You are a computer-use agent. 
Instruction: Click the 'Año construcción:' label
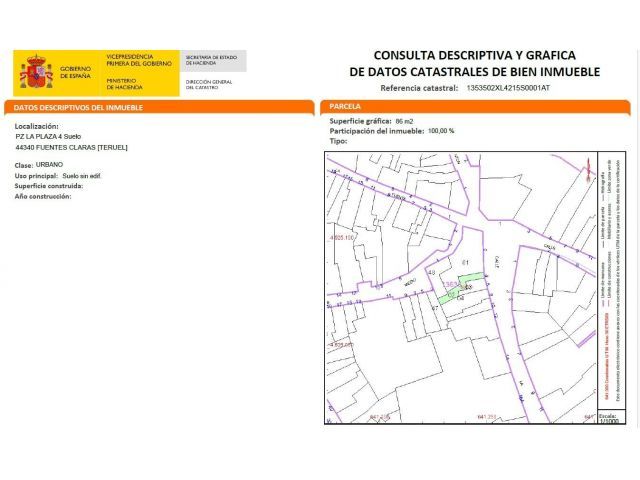[42, 196]
